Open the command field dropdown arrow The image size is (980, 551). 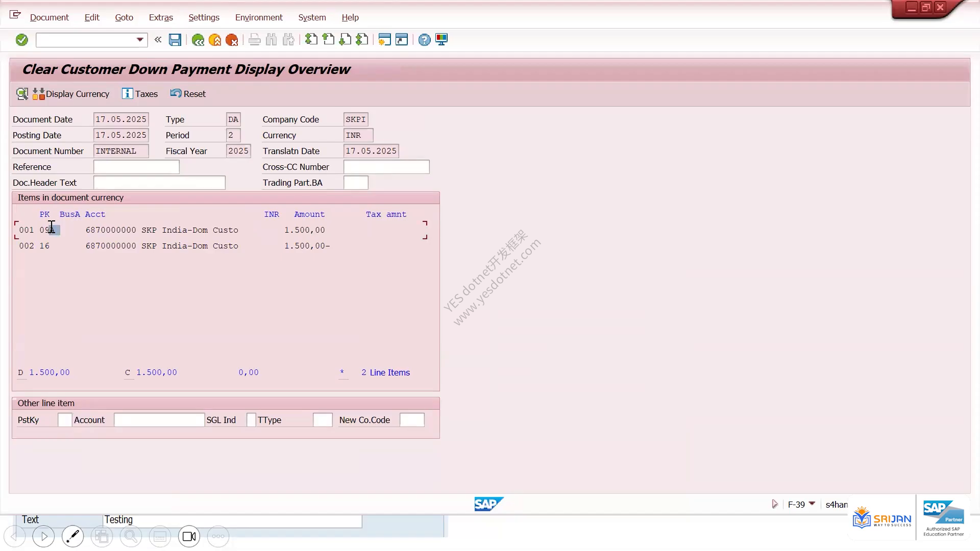point(140,40)
